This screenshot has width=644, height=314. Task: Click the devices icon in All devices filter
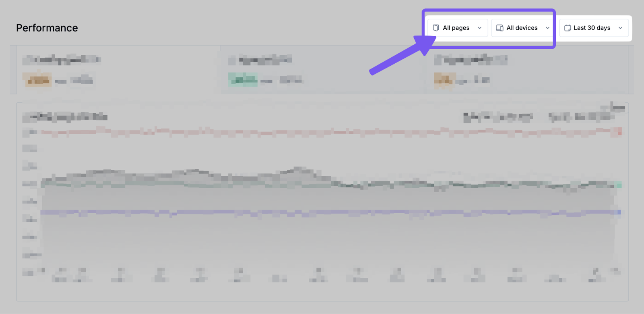pyautogui.click(x=500, y=28)
